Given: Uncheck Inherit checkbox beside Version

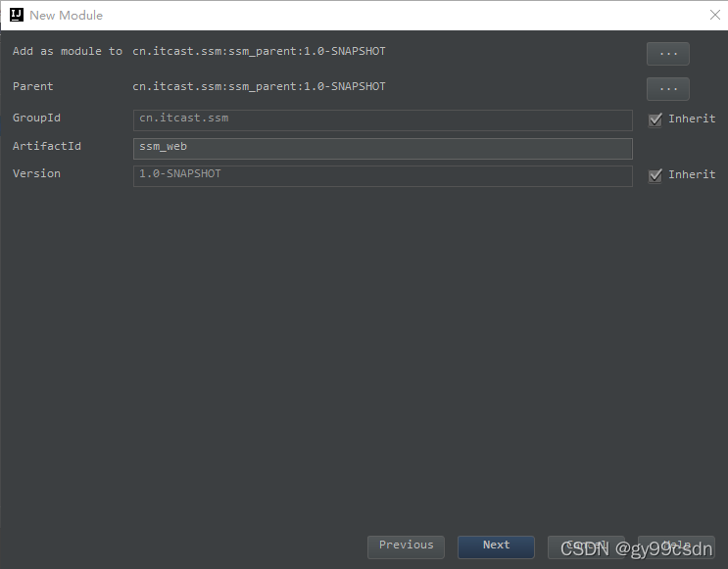Looking at the screenshot, I should click(x=655, y=175).
